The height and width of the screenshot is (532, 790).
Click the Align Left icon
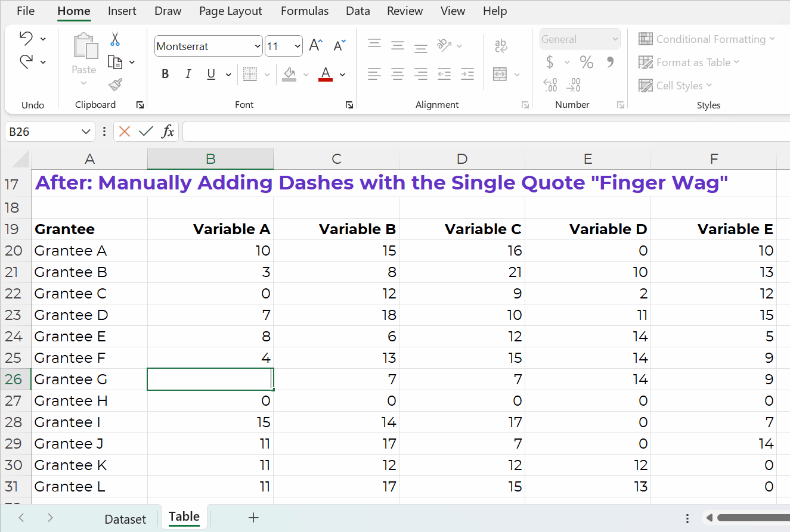coord(374,74)
